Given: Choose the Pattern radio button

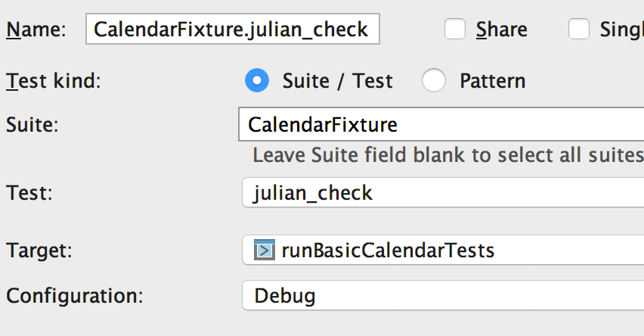Looking at the screenshot, I should (434, 80).
